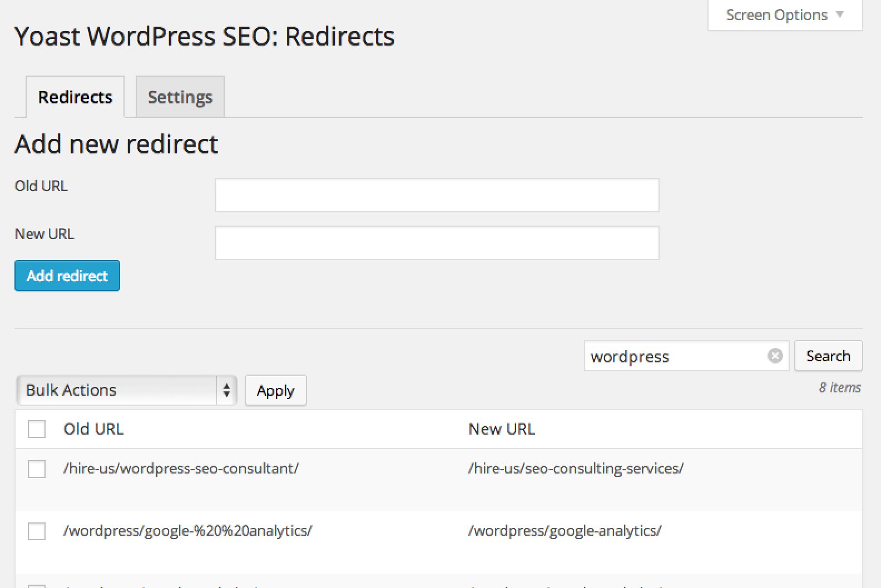Check the google-%20%20analytics redirect row
Image resolution: width=881 pixels, height=588 pixels.
coord(37,531)
